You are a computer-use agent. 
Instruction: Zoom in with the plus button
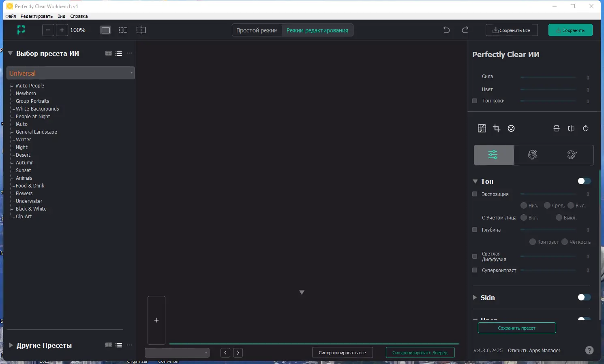[x=62, y=30]
